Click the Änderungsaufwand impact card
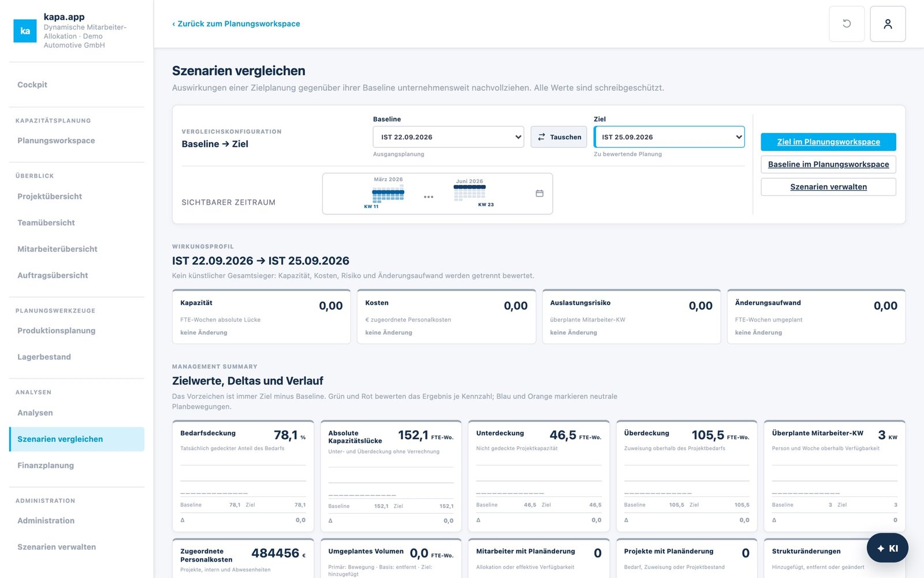 pos(816,317)
